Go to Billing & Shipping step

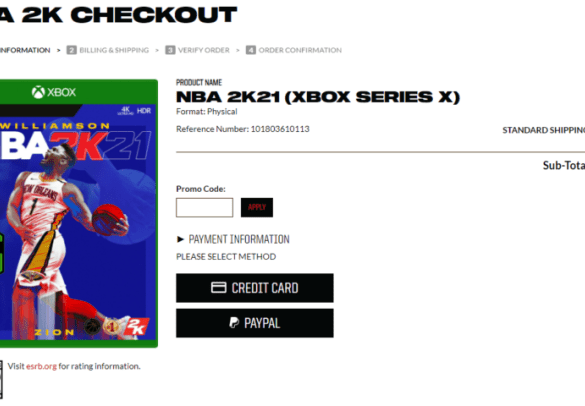coord(114,50)
